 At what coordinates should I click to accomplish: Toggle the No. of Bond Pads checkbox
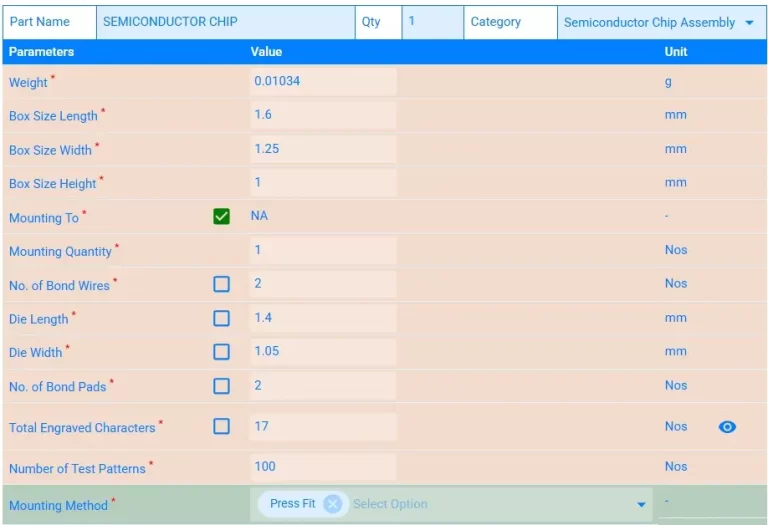coord(222,386)
